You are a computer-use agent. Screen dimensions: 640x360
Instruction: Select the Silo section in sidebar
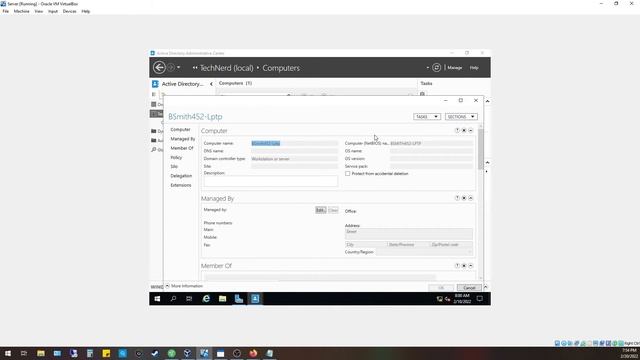(174, 167)
